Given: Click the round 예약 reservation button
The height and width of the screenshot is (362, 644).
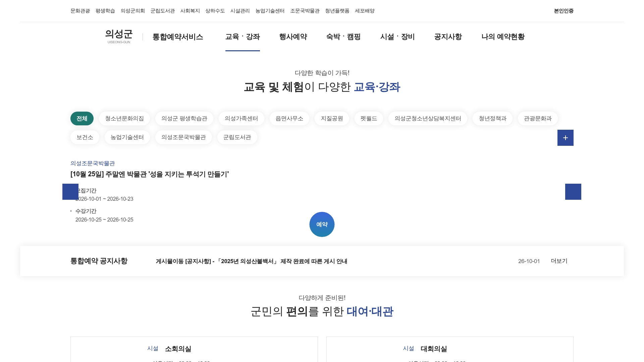Looking at the screenshot, I should click(322, 224).
